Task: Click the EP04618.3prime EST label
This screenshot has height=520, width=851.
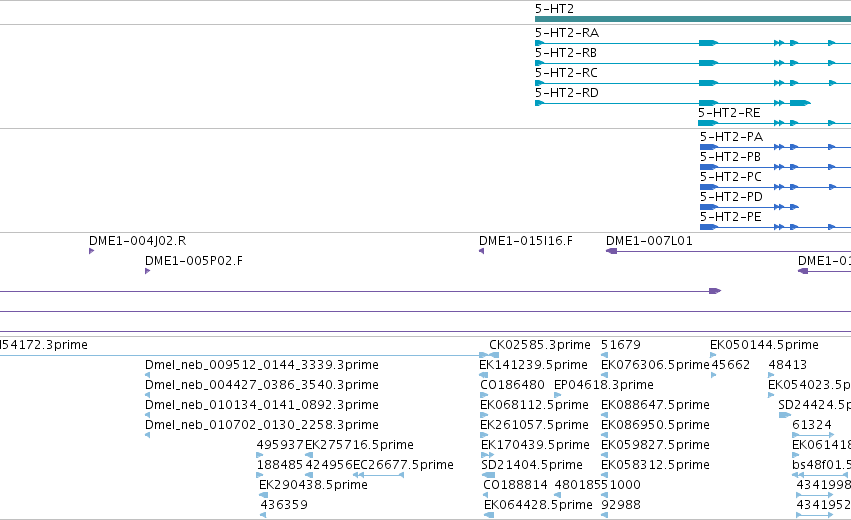Action: [x=604, y=386]
